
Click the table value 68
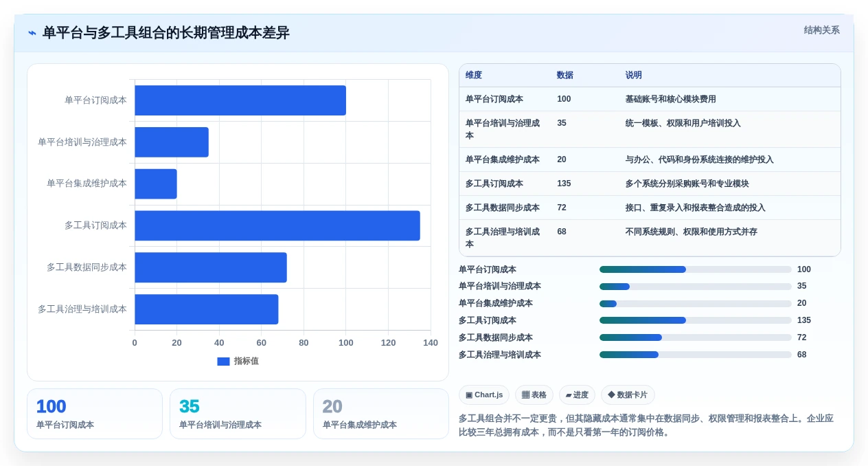tap(562, 232)
